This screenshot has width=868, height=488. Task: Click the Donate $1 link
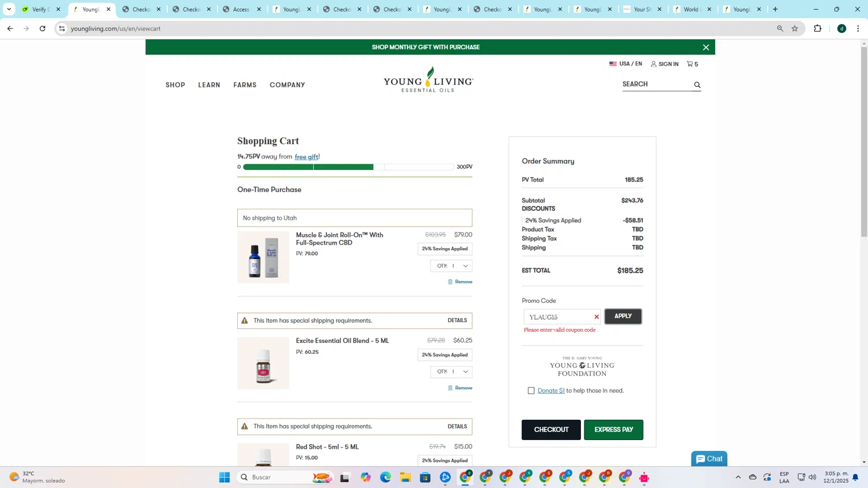[x=551, y=391]
